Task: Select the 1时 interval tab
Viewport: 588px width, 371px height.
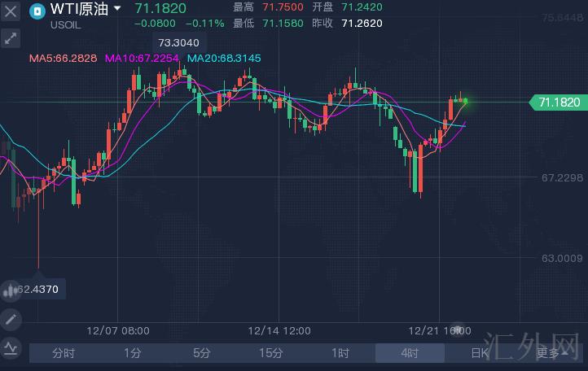Action: point(340,353)
